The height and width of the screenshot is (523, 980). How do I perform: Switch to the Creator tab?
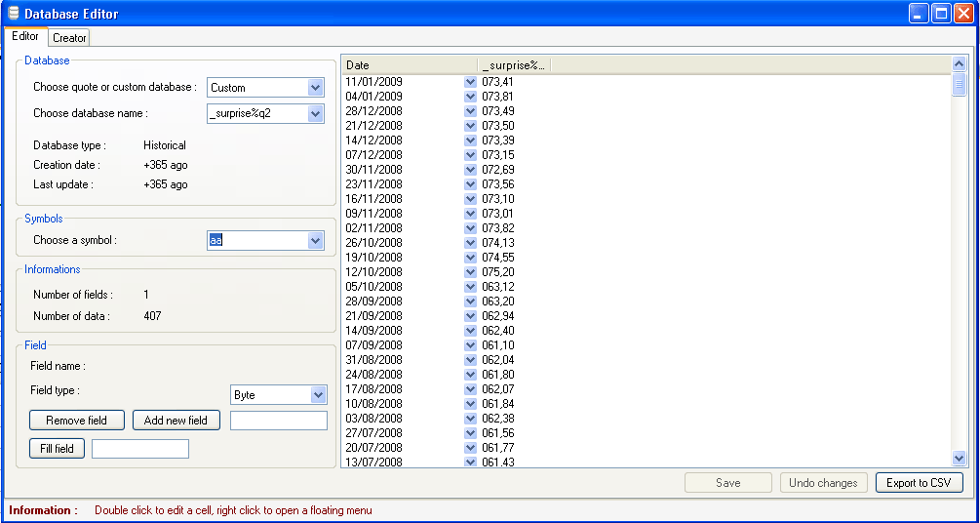coord(69,38)
